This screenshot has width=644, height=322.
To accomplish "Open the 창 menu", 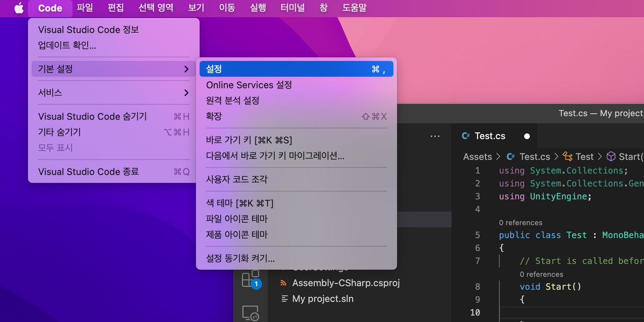I will 324,8.
